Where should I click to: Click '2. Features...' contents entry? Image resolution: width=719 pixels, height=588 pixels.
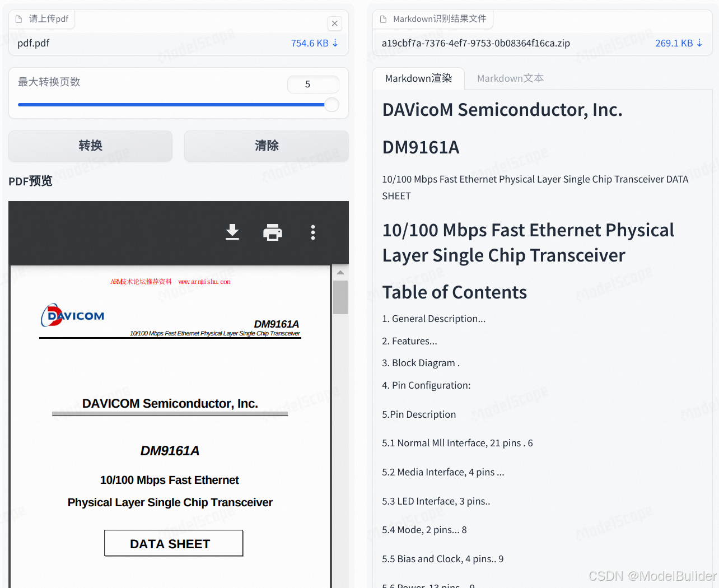pyautogui.click(x=409, y=341)
